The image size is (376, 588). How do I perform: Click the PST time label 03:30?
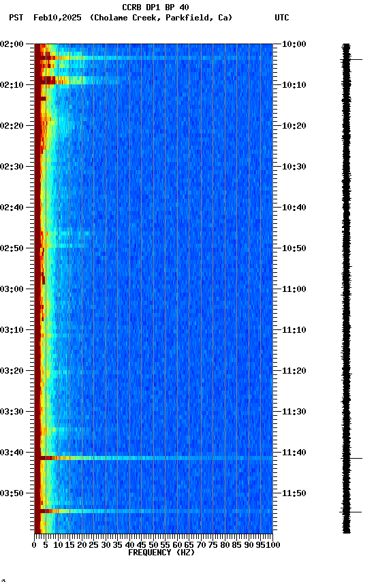tap(12, 412)
